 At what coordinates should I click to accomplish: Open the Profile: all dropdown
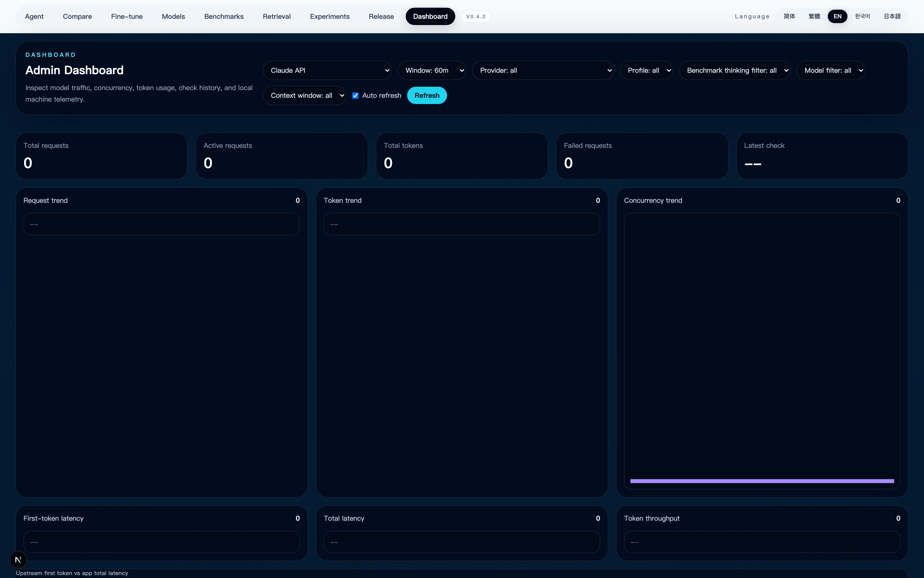pyautogui.click(x=646, y=70)
